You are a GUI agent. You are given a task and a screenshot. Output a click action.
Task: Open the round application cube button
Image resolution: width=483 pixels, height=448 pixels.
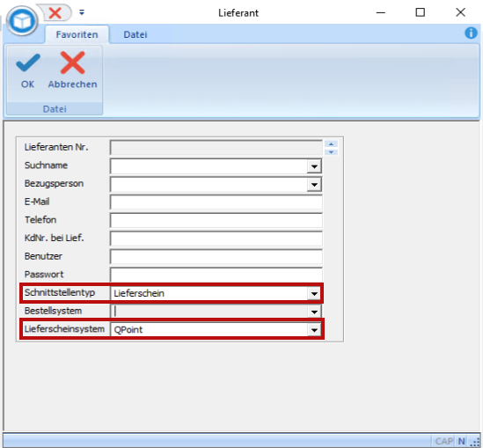[x=22, y=20]
